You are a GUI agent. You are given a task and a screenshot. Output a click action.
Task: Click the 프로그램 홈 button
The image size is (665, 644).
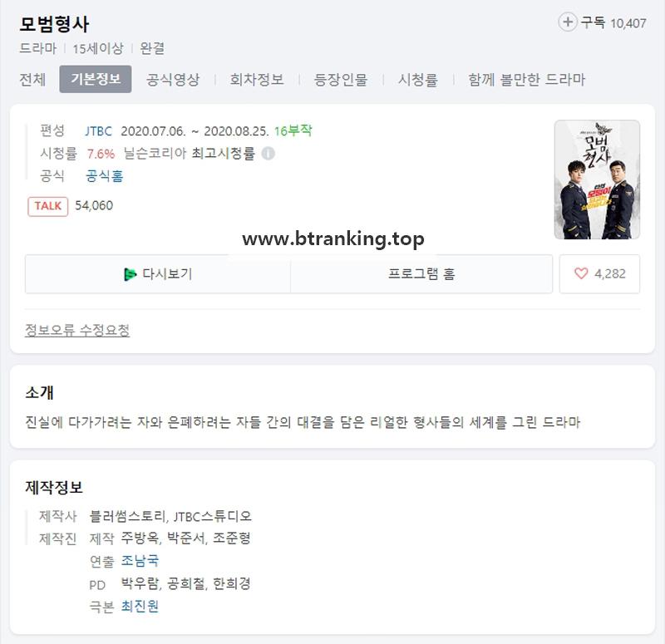[421, 274]
